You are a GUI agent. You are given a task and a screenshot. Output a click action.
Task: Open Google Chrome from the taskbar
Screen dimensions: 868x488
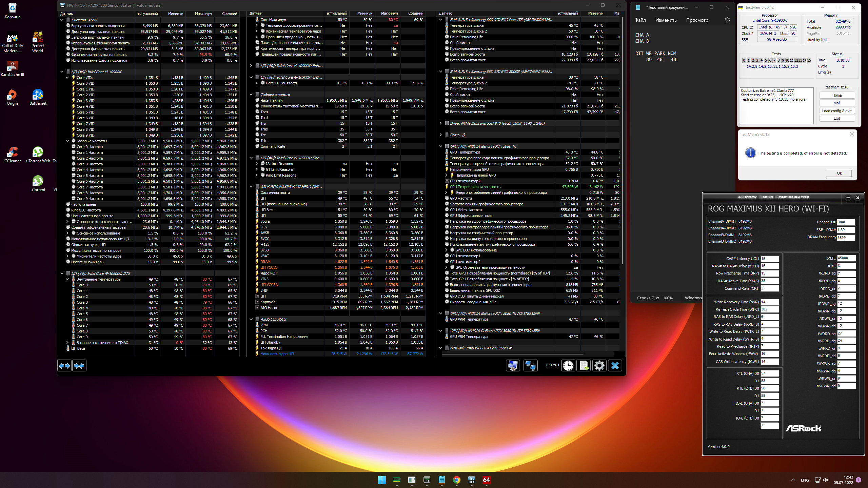[457, 480]
